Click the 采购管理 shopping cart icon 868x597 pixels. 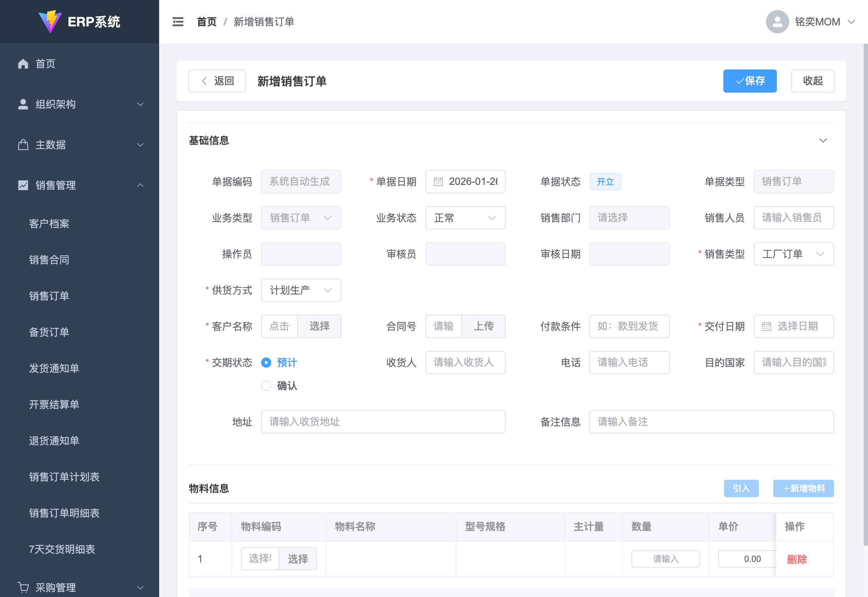point(23,587)
